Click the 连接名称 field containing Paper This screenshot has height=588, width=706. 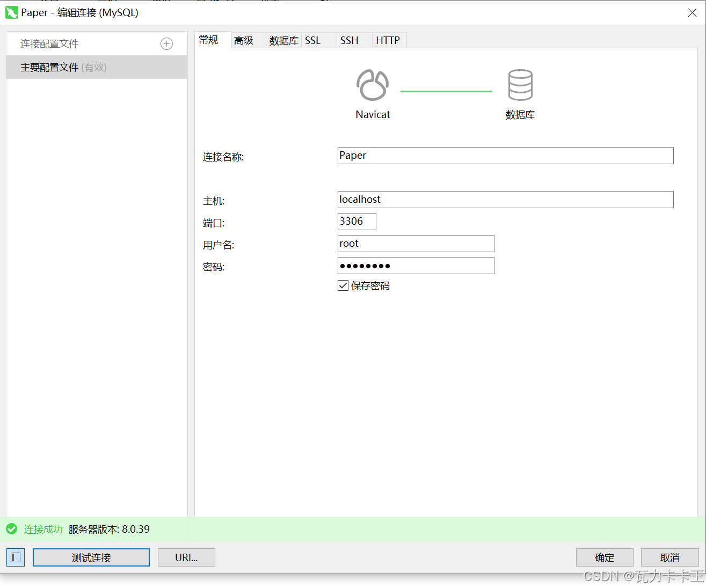[x=505, y=156]
